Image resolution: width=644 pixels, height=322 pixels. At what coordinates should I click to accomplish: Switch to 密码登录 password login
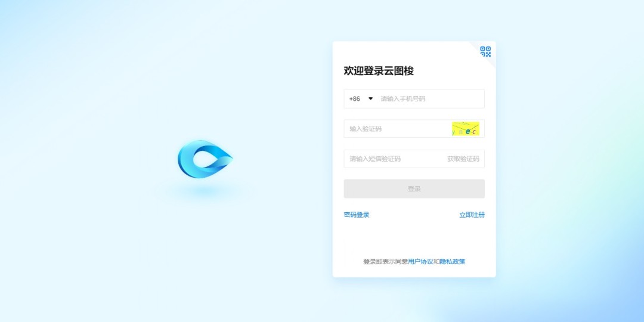click(x=357, y=215)
